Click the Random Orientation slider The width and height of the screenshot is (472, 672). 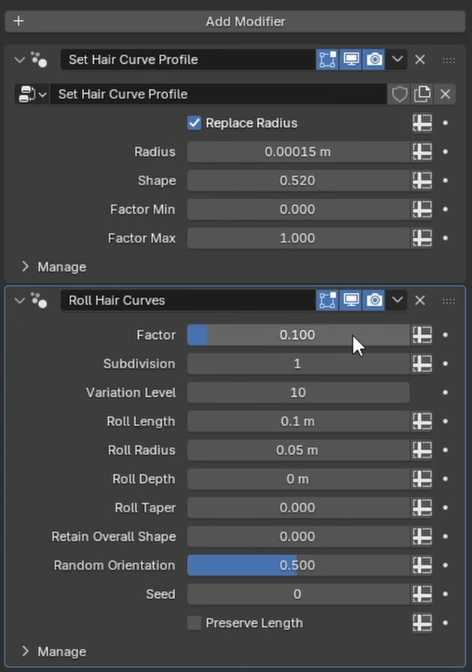pyautogui.click(x=298, y=565)
